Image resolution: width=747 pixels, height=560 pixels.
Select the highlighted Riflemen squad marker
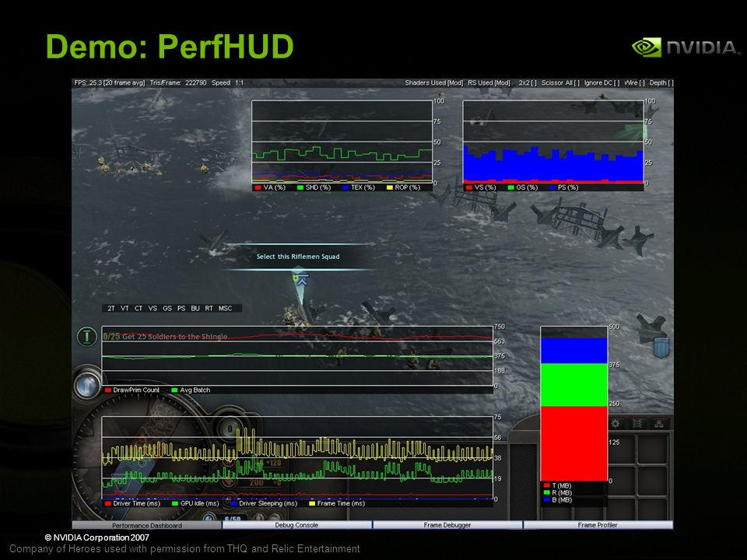(x=300, y=278)
